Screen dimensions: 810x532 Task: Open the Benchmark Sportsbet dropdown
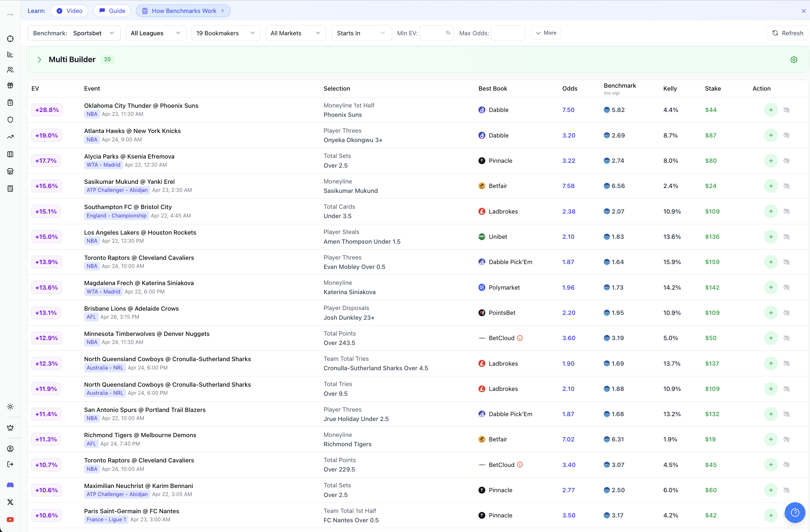(74, 33)
